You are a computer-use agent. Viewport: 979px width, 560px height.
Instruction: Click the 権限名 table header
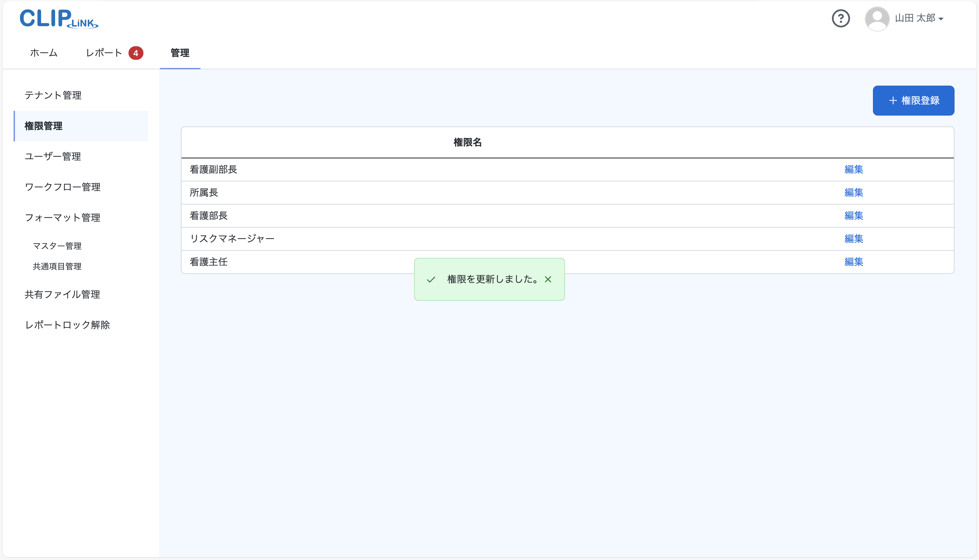tap(468, 142)
